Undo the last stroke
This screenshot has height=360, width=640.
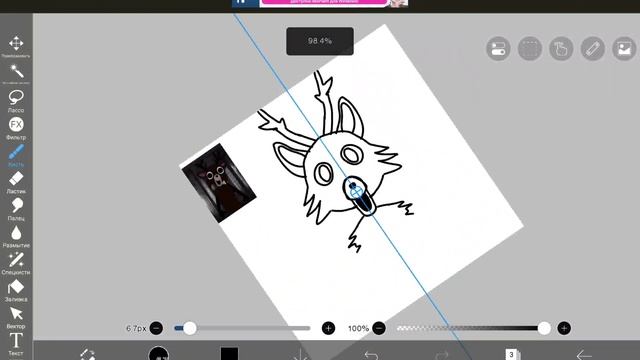371,355
